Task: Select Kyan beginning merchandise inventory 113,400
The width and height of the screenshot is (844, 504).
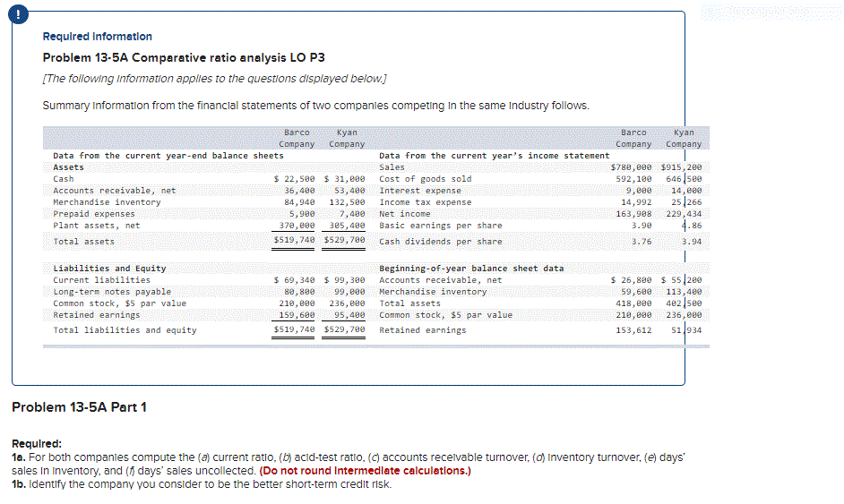Action: click(x=685, y=292)
